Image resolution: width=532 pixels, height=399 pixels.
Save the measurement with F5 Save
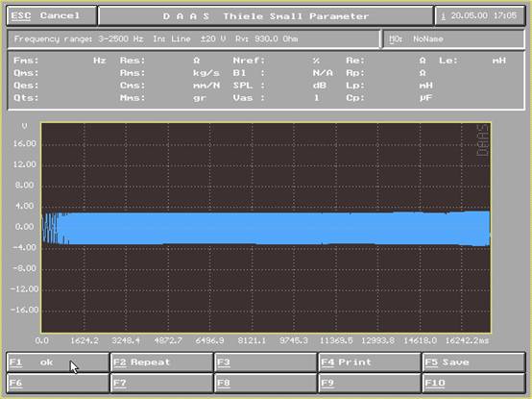tap(473, 362)
